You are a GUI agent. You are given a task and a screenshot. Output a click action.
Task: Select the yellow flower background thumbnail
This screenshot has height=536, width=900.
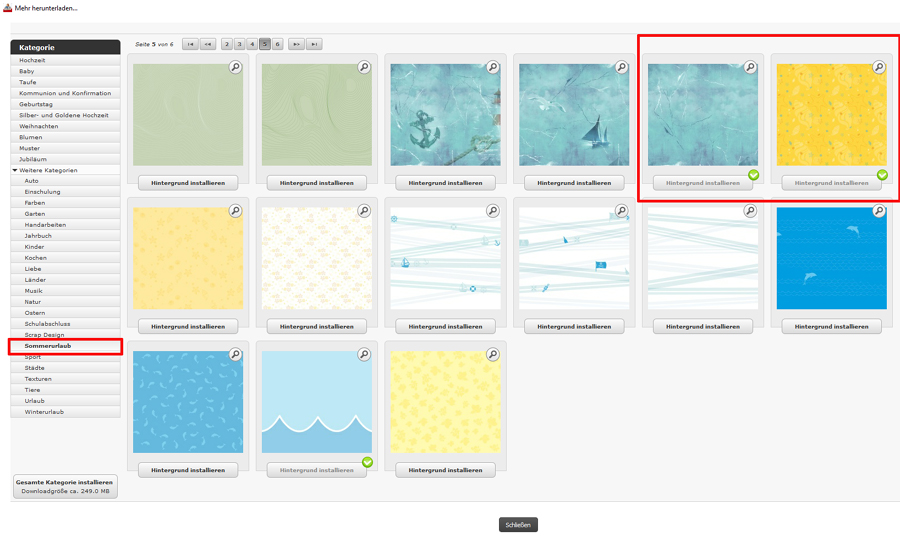coord(445,402)
